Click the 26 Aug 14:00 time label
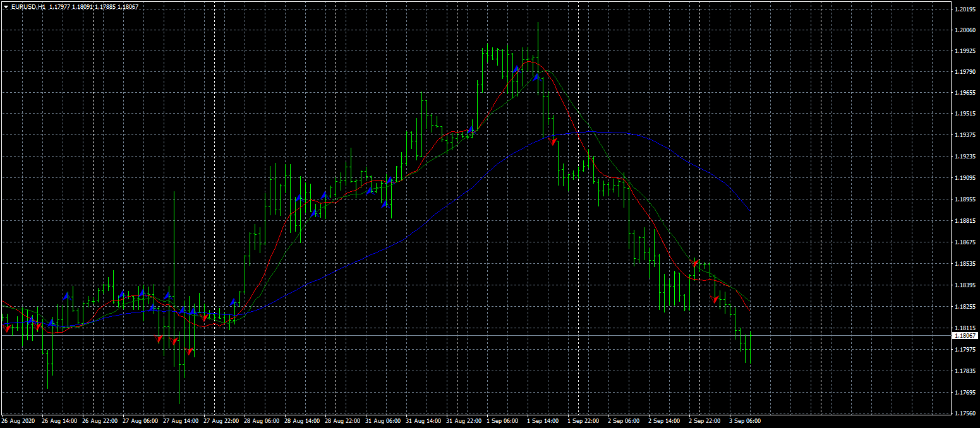Screen dimensions: 980x428 pos(59,421)
